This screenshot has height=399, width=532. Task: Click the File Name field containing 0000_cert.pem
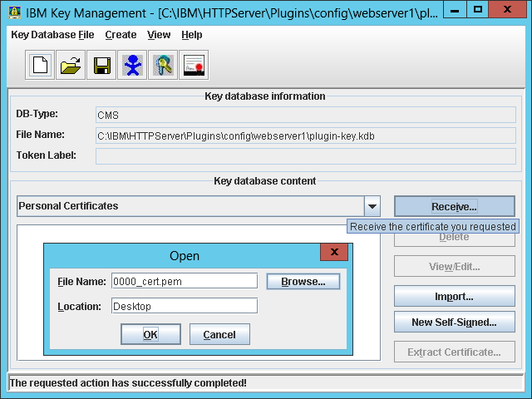click(x=185, y=281)
